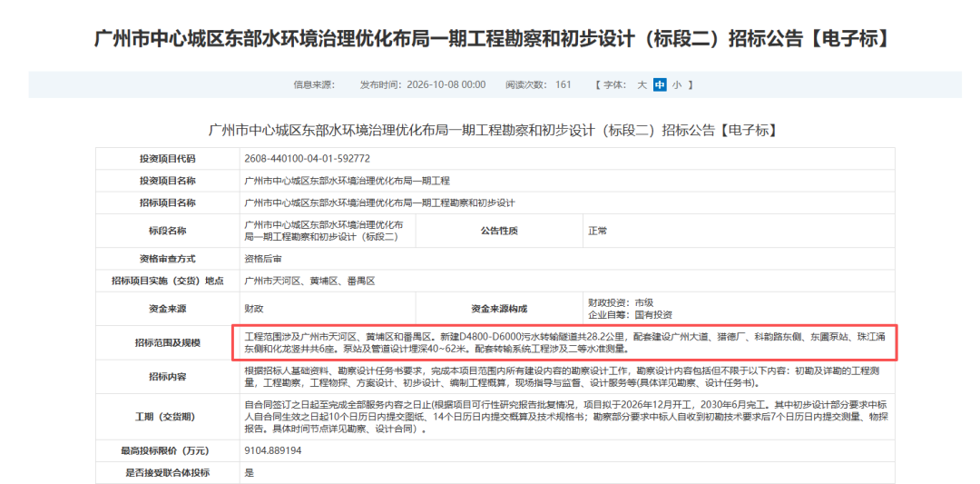This screenshot has width=980, height=484.
Task: Click the construction period description paragraph
Action: point(565,417)
